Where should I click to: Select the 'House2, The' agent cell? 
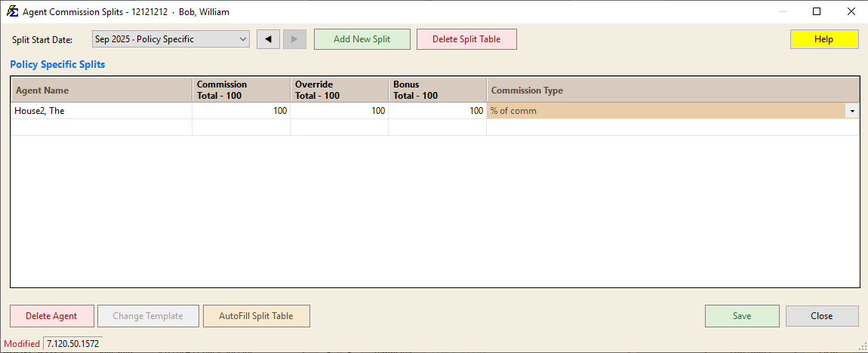pyautogui.click(x=102, y=111)
